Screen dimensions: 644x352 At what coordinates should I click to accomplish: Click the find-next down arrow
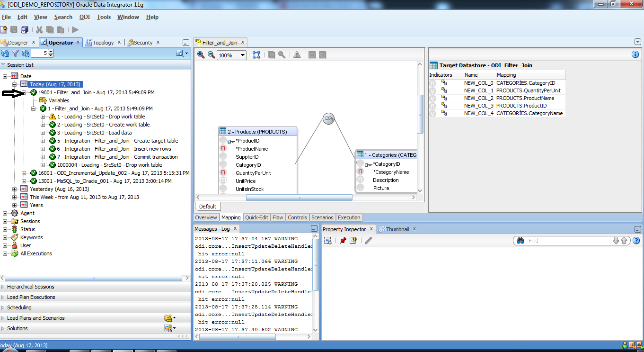616,241
